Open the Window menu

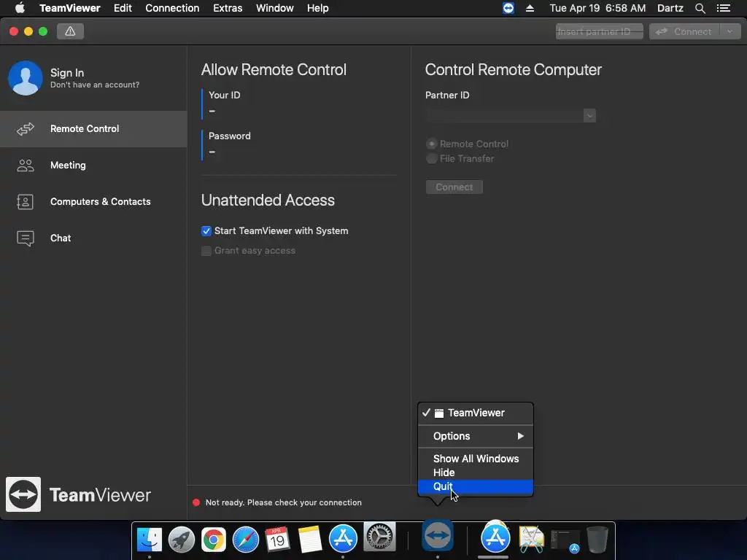(x=275, y=8)
